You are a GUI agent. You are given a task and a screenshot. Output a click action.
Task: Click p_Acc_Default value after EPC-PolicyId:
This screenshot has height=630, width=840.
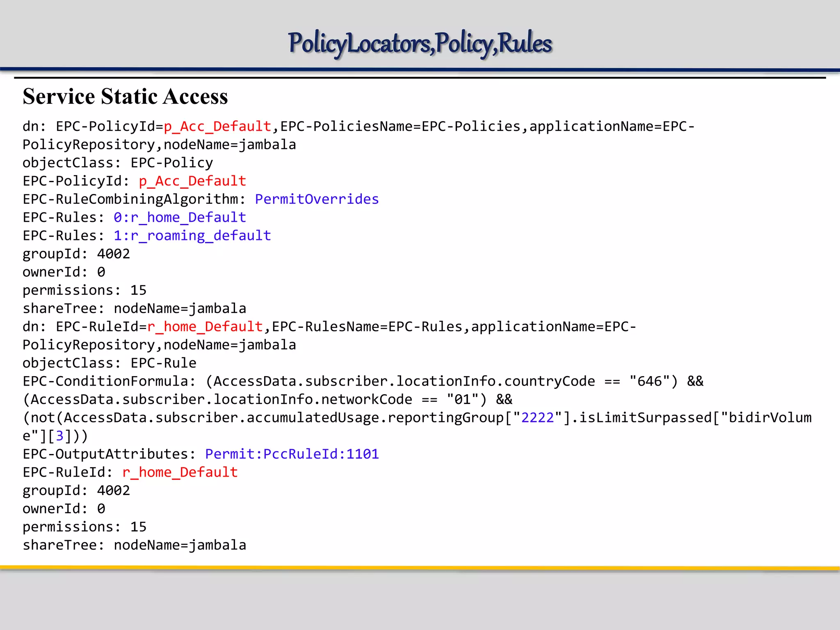pyautogui.click(x=192, y=181)
